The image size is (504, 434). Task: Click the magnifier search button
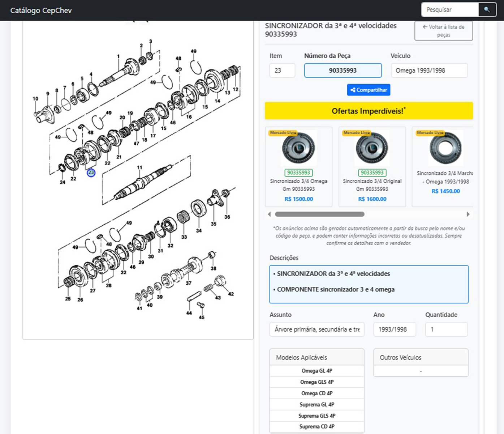487,10
